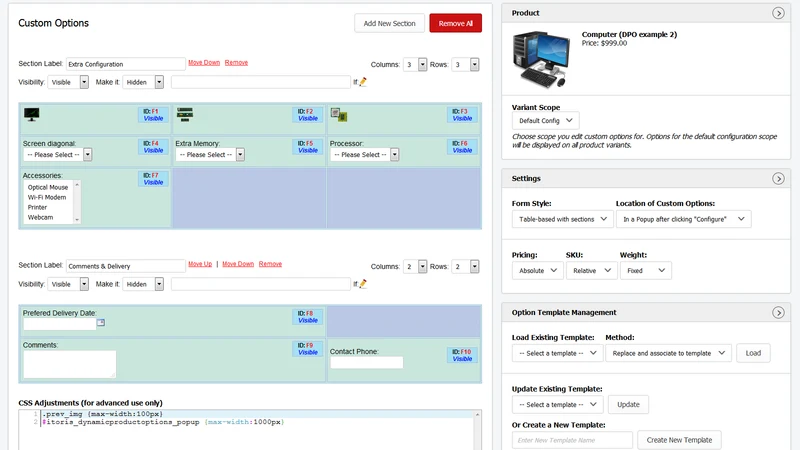Click the processor chip icon in field F3
This screenshot has width=800, height=450.
[x=338, y=115]
